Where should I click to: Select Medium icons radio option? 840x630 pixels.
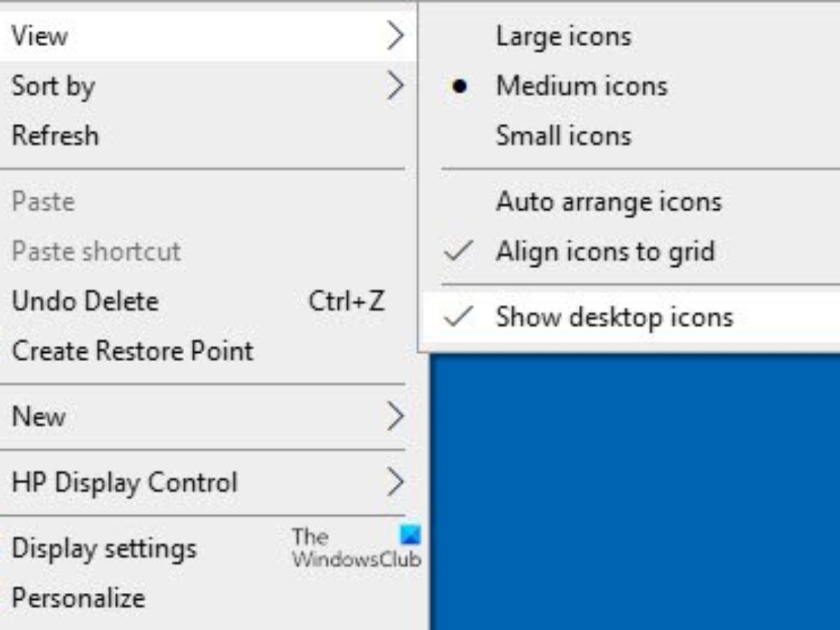[x=581, y=86]
